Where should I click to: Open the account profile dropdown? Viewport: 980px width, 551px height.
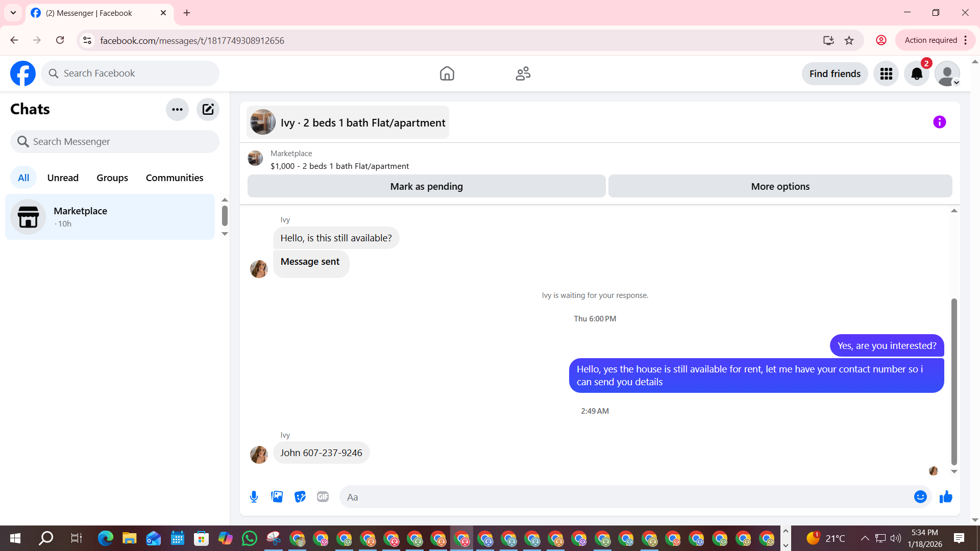tap(947, 73)
